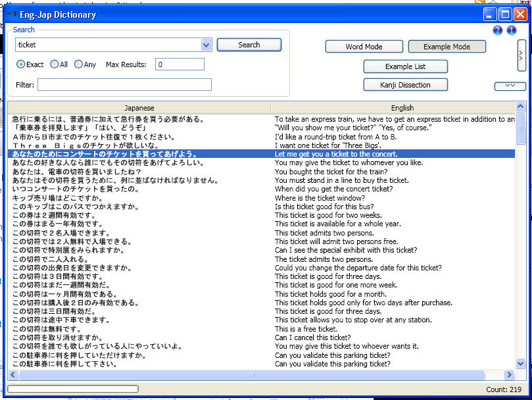This screenshot has width=532, height=400.
Task: Switch to Word Mode
Action: pos(364,47)
